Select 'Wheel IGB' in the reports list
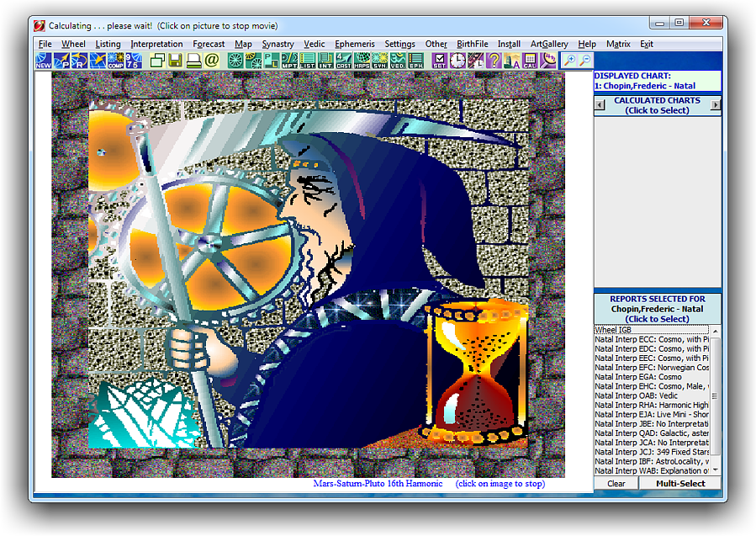The image size is (756, 536). (x=652, y=330)
